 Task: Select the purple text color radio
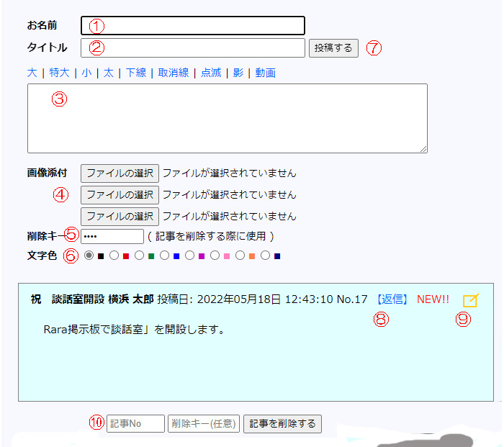tap(189, 256)
